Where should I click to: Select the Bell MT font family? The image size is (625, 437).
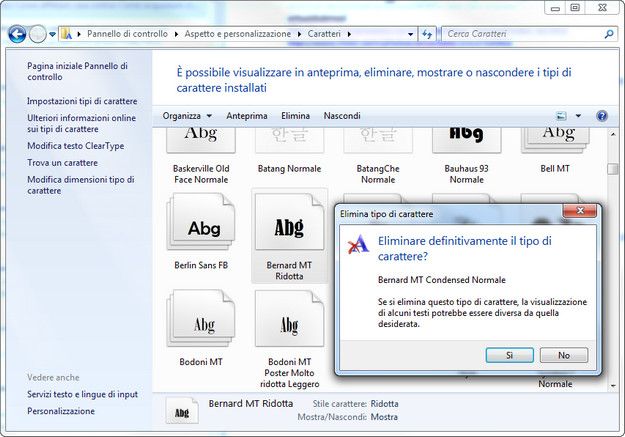[x=555, y=153]
